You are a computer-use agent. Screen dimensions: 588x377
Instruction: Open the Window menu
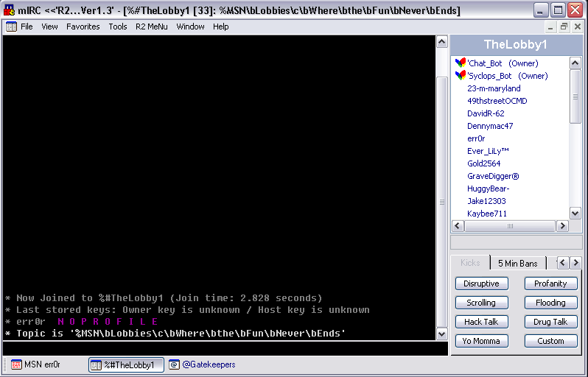pyautogui.click(x=191, y=27)
